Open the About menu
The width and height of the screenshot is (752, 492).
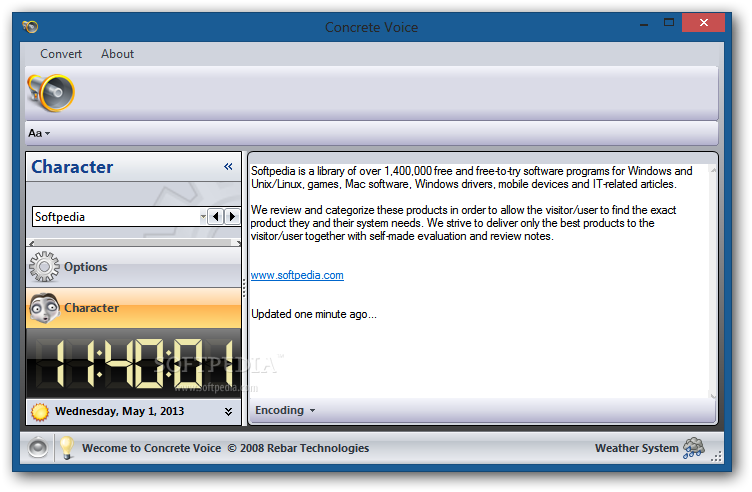118,54
